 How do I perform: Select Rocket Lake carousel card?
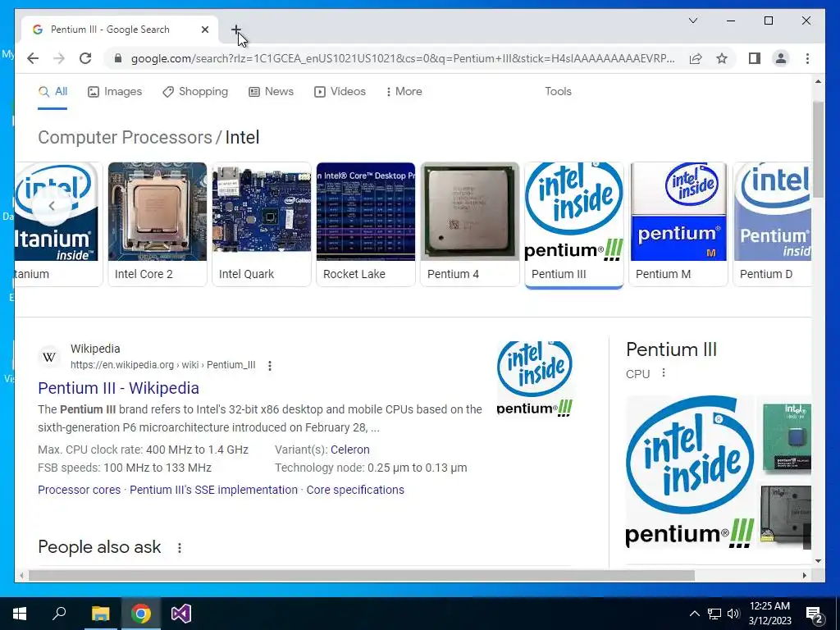tap(365, 224)
